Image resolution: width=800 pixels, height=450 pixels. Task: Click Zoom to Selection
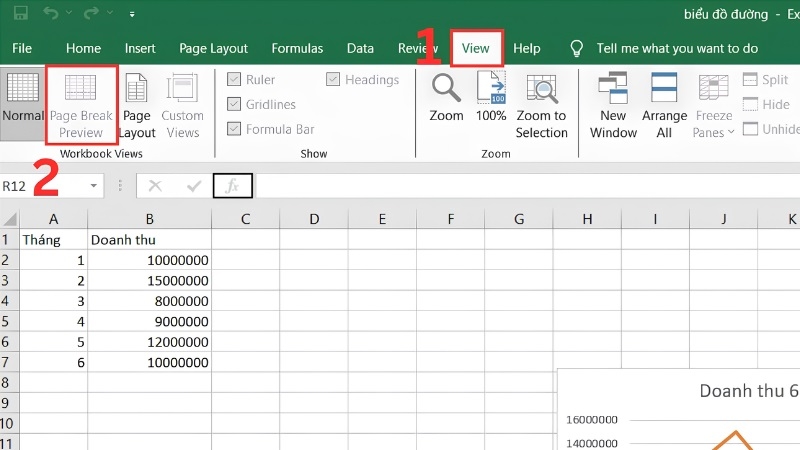541,106
